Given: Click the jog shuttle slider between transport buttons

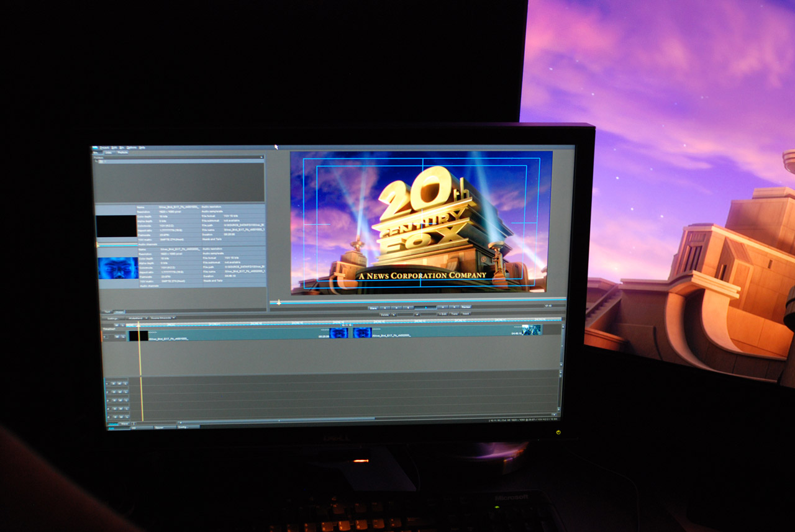Looking at the screenshot, I should (x=425, y=307).
